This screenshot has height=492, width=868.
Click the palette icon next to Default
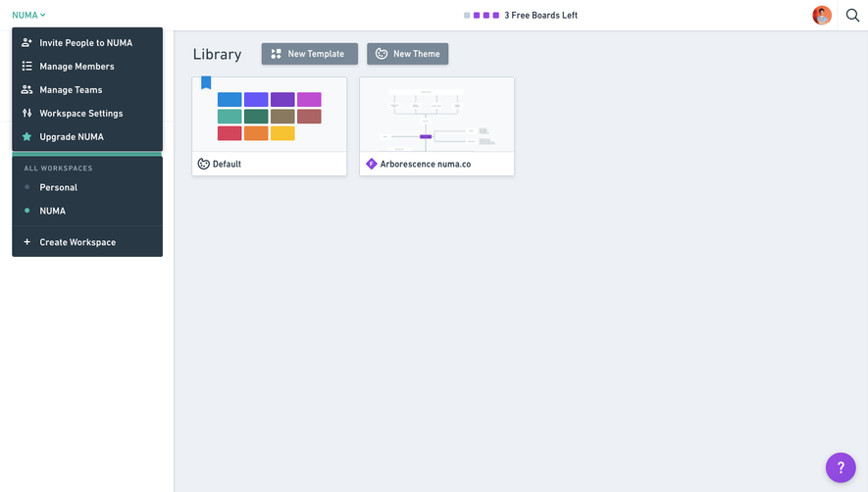pos(204,164)
